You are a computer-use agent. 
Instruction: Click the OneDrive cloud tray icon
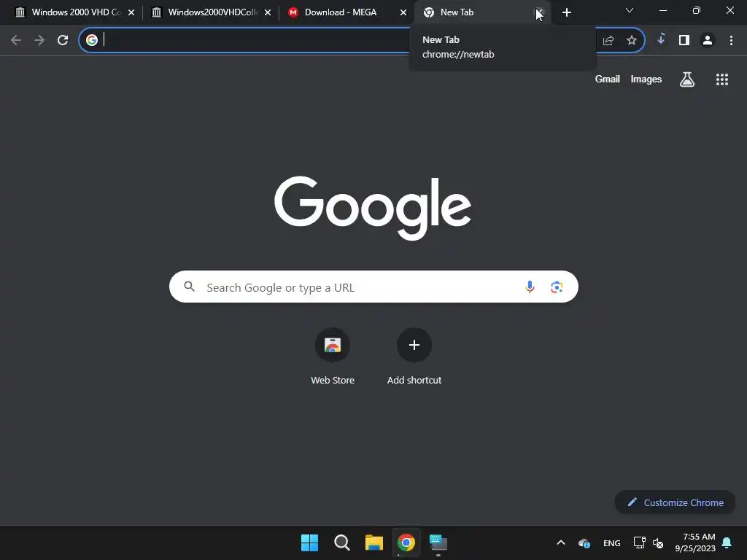tap(584, 542)
